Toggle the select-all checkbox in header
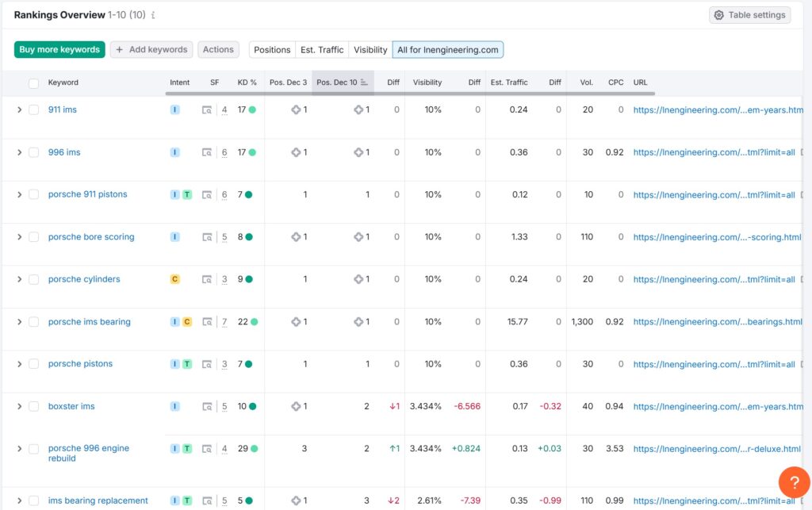The width and height of the screenshot is (812, 510). pyautogui.click(x=33, y=82)
